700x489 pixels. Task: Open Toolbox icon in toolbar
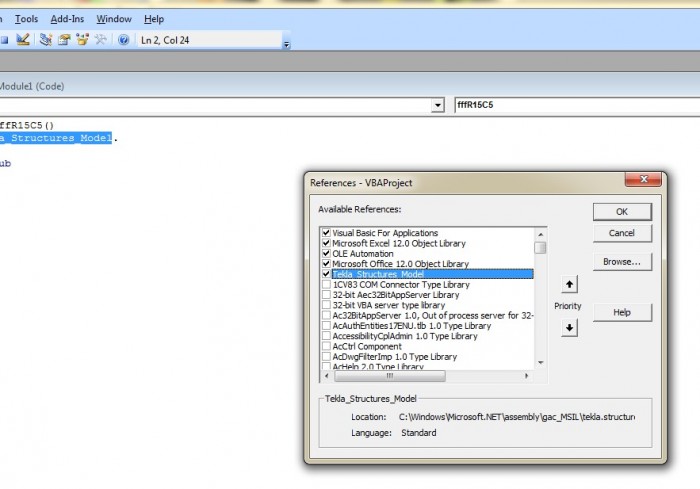(x=101, y=40)
